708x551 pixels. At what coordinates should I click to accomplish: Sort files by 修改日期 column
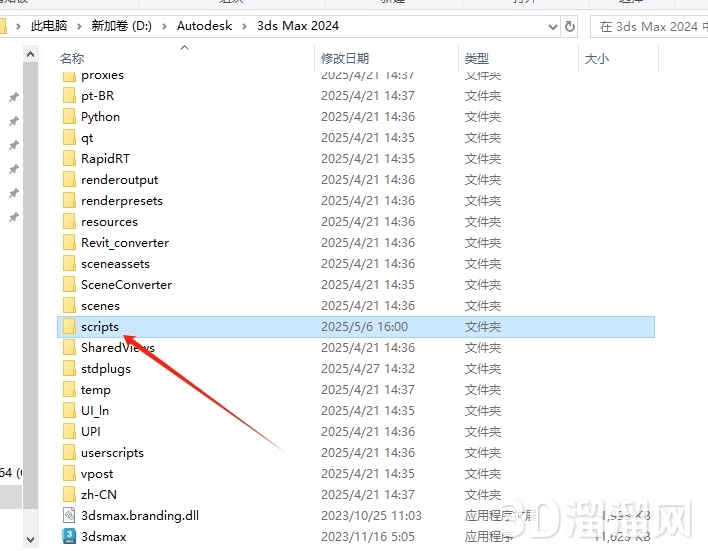click(345, 59)
